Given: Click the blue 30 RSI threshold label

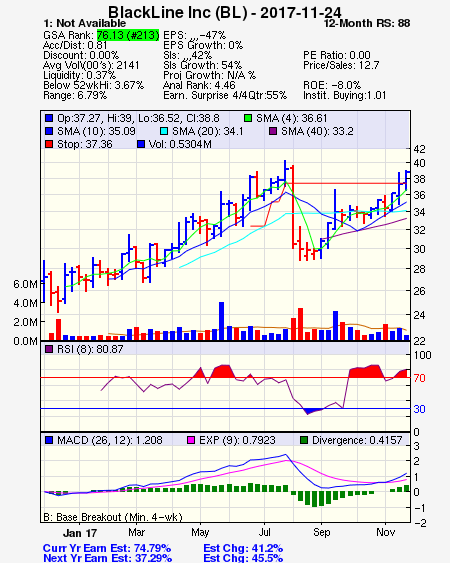Looking at the screenshot, I should click(419, 409).
